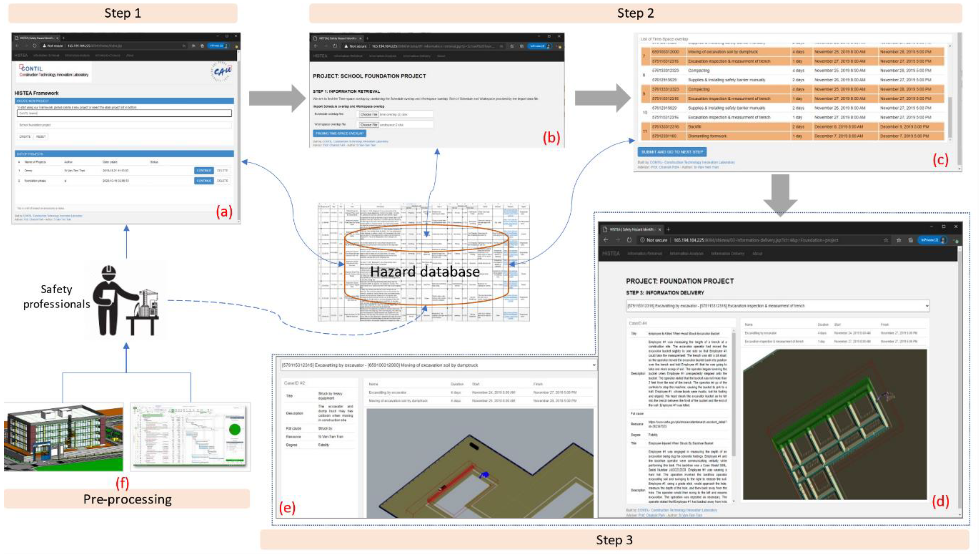
Task: Click CONTIL laboratory logo on HISTEA Framework page
Action: click(53, 72)
